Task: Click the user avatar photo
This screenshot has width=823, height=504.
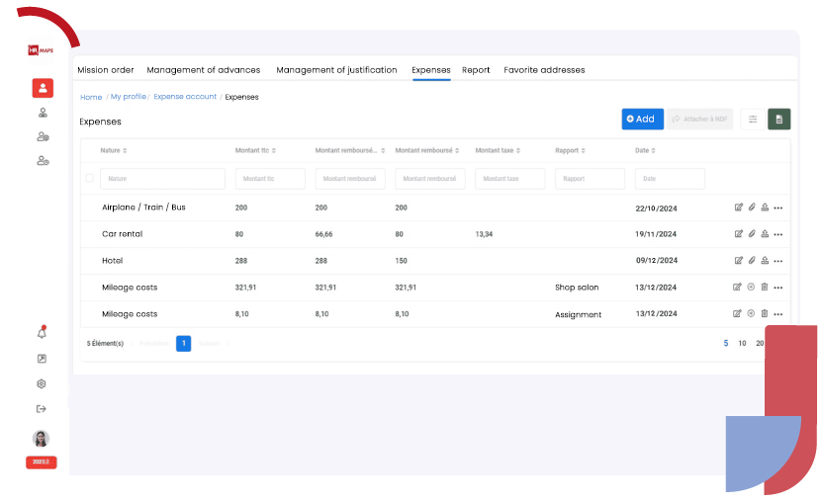Action: 41,438
